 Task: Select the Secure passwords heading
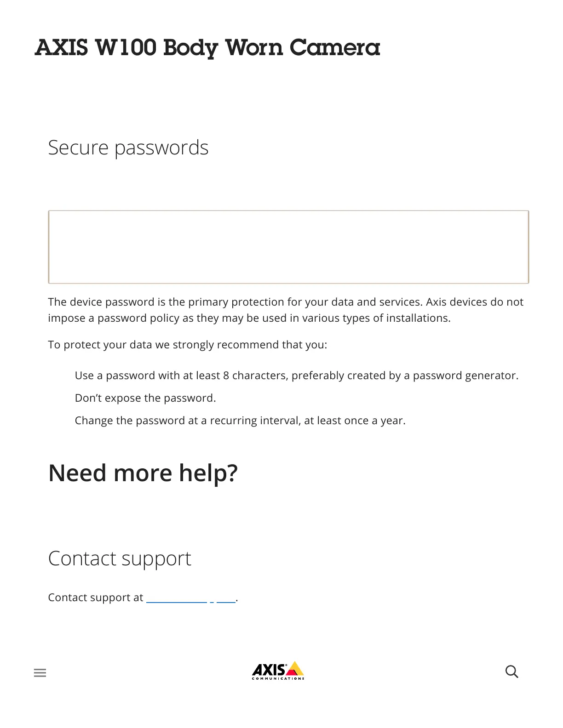128,148
